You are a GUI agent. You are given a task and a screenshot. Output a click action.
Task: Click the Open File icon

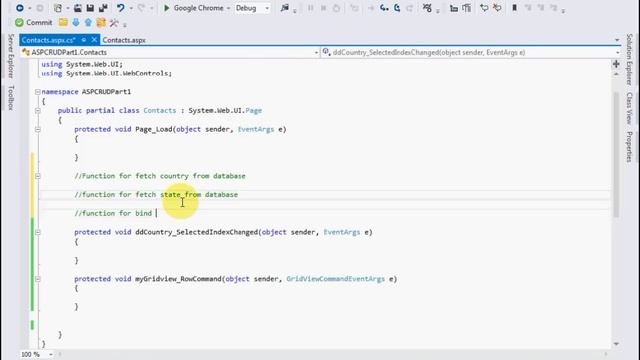click(x=78, y=8)
